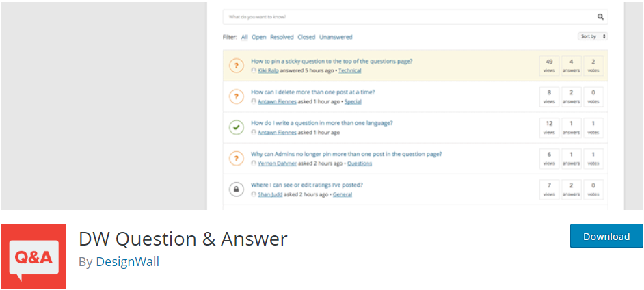Open the Sort by dropdown
The height and width of the screenshot is (290, 644).
pyautogui.click(x=593, y=36)
